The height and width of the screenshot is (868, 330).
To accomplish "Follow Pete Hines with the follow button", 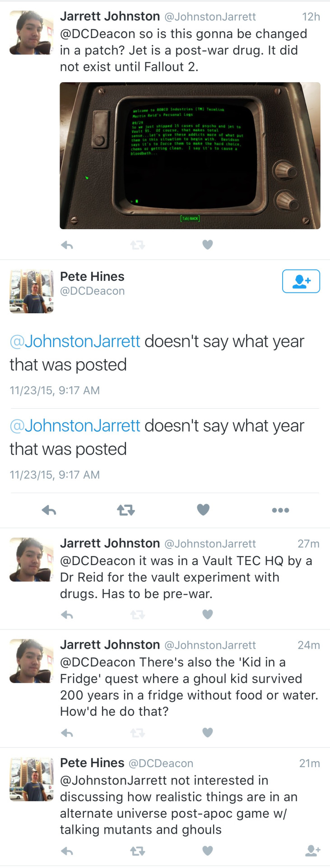I will click(301, 281).
